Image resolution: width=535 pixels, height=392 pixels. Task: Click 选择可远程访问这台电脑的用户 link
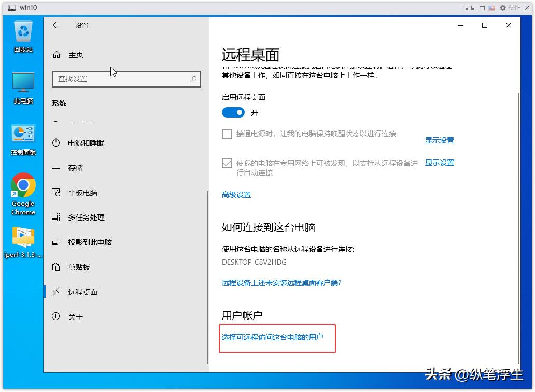[x=272, y=338]
